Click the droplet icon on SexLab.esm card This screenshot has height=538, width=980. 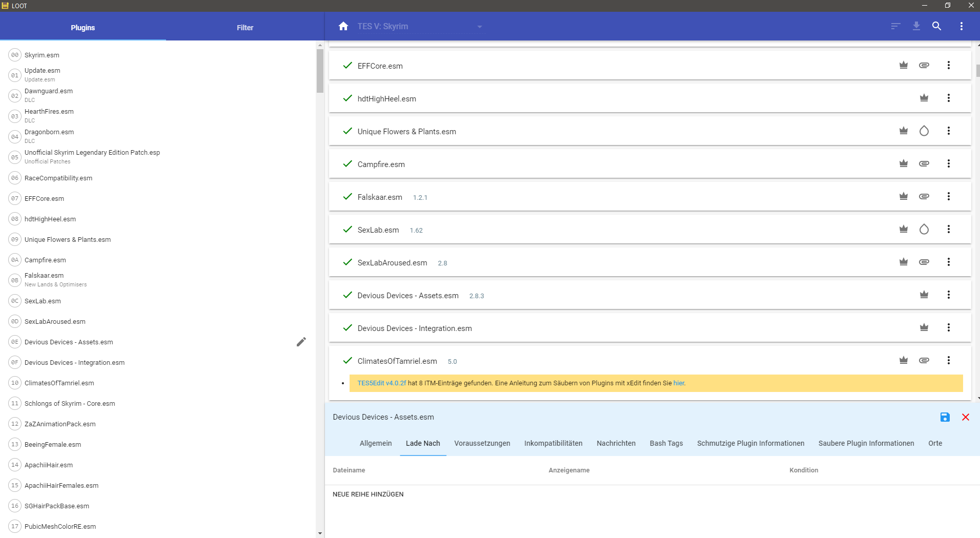pos(924,229)
